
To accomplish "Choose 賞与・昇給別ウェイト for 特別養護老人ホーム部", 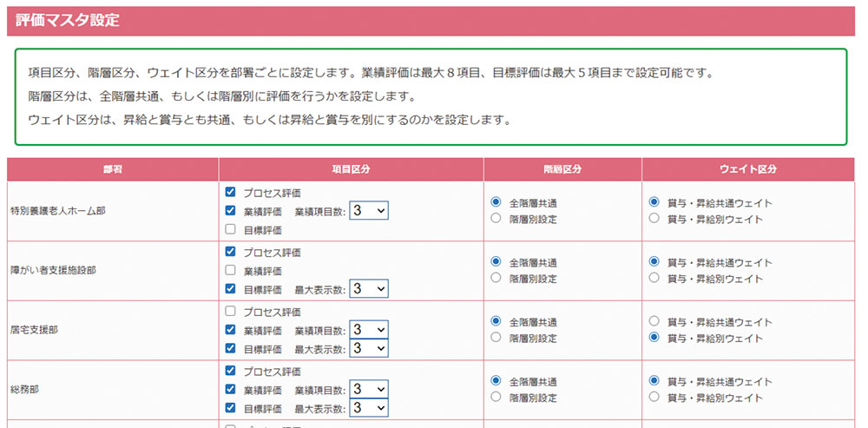I will [x=654, y=219].
